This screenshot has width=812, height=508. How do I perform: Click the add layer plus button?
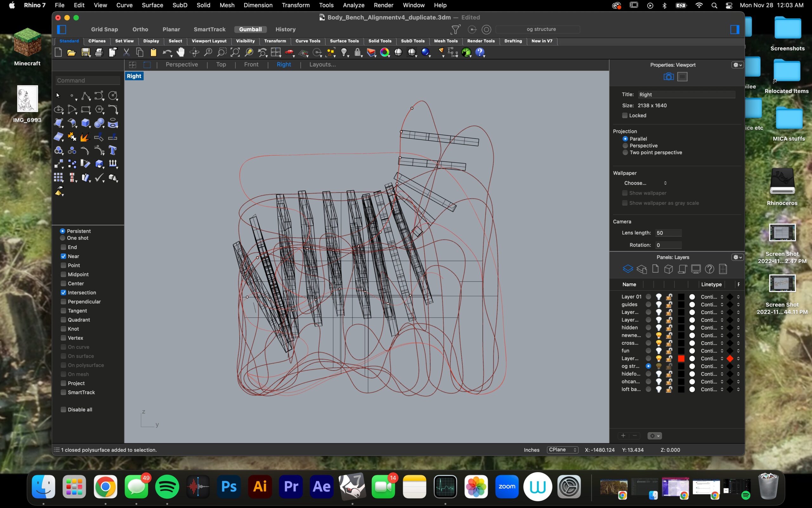tap(623, 436)
